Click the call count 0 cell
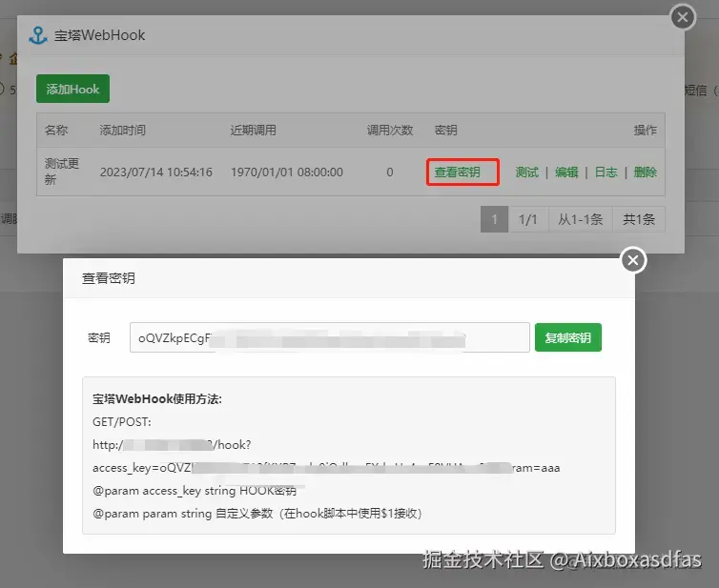Screen dimensions: 719x588 390,172
